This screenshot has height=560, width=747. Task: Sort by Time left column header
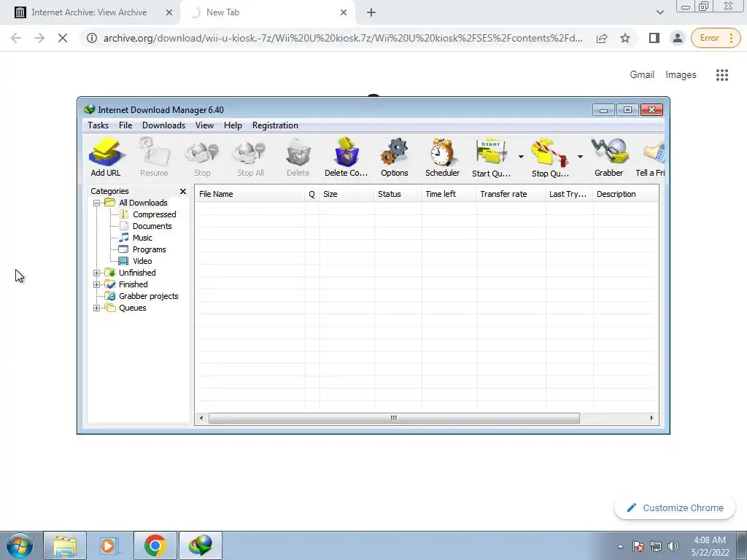(449, 194)
